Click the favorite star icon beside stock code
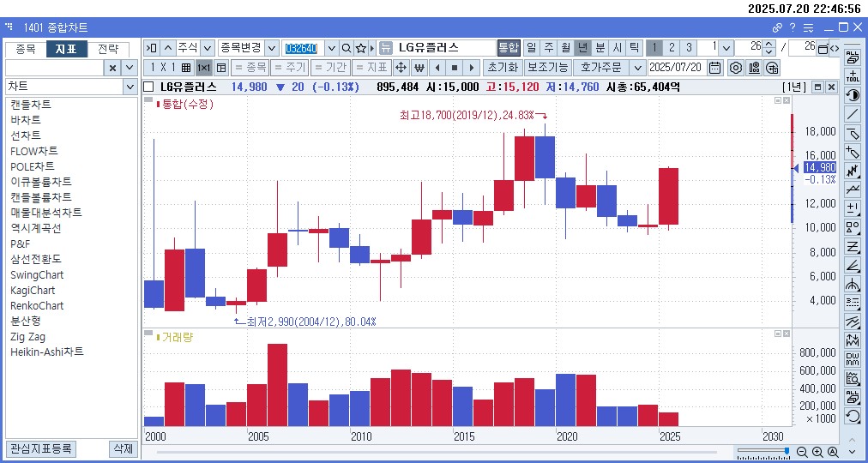Screen dimensions: 868x463 click(360, 48)
